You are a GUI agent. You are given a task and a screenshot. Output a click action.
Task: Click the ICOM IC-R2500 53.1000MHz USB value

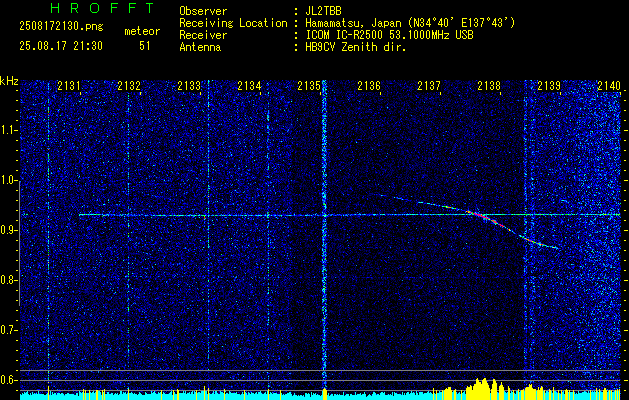click(x=390, y=35)
